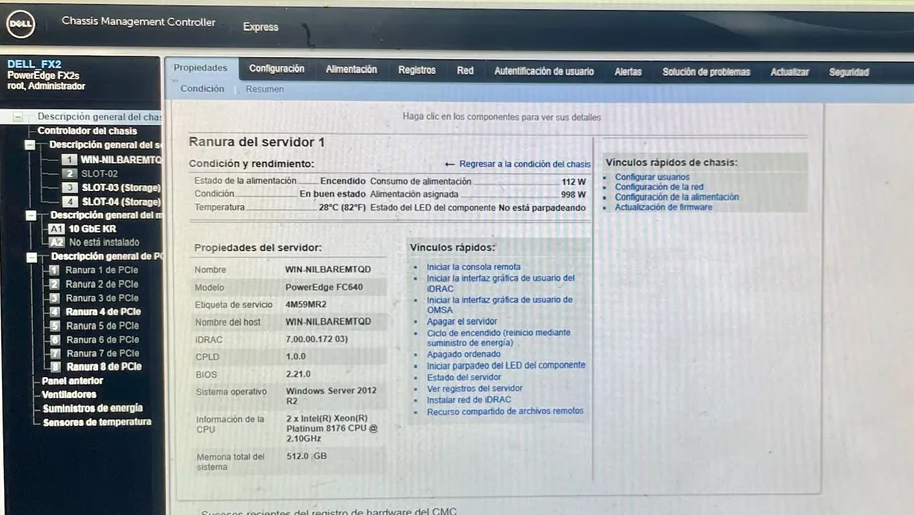Open Configuración de la red link

[659, 187]
